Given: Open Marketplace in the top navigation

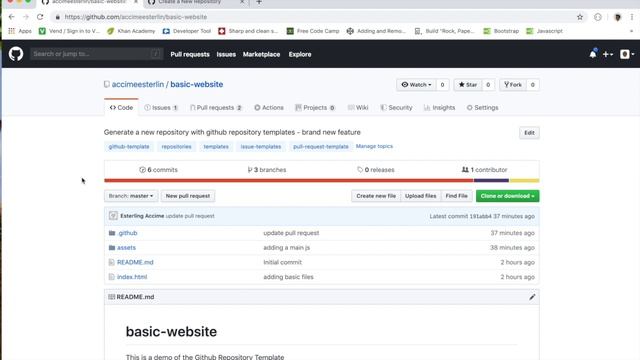Looking at the screenshot, I should (x=261, y=54).
